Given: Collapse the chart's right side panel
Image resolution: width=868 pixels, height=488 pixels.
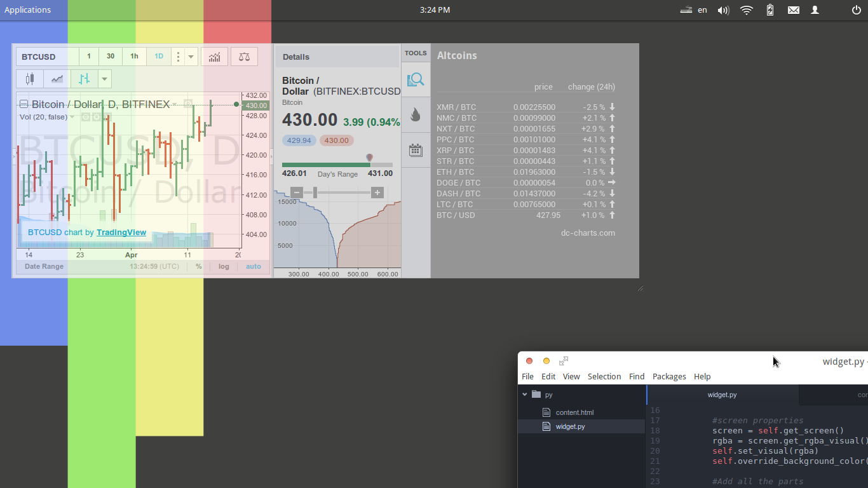Looking at the screenshot, I should click(272, 155).
